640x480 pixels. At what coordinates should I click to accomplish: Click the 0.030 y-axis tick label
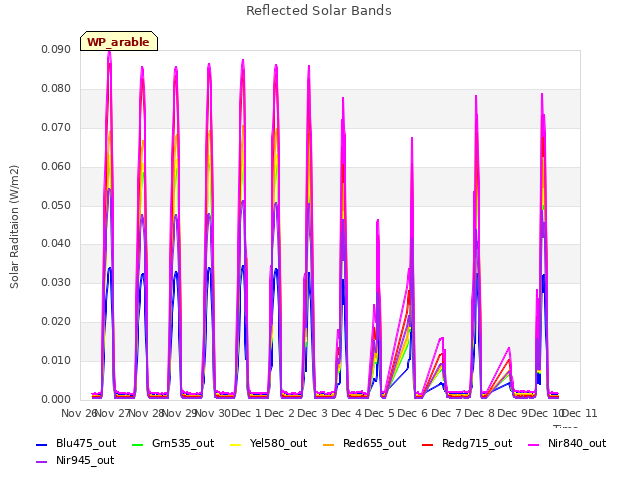point(56,282)
